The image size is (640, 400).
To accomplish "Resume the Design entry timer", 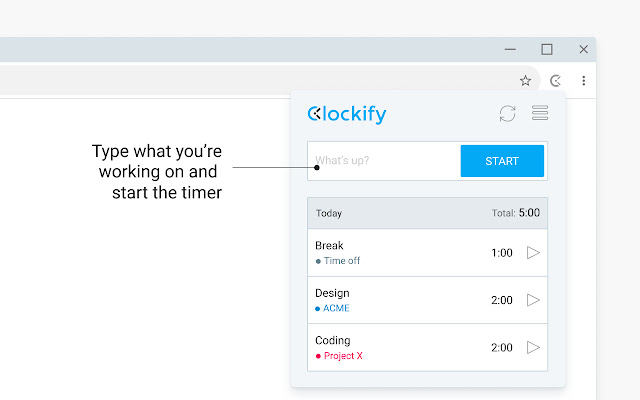I will [533, 300].
